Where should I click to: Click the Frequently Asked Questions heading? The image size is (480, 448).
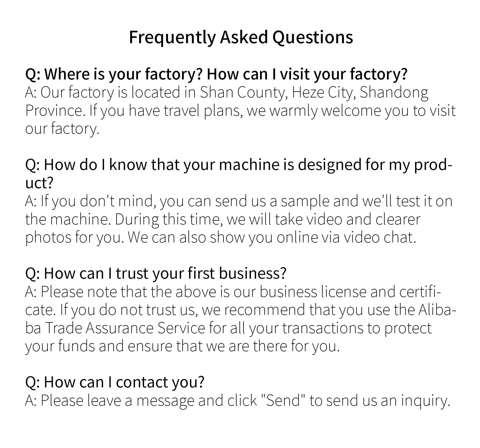pos(241,37)
